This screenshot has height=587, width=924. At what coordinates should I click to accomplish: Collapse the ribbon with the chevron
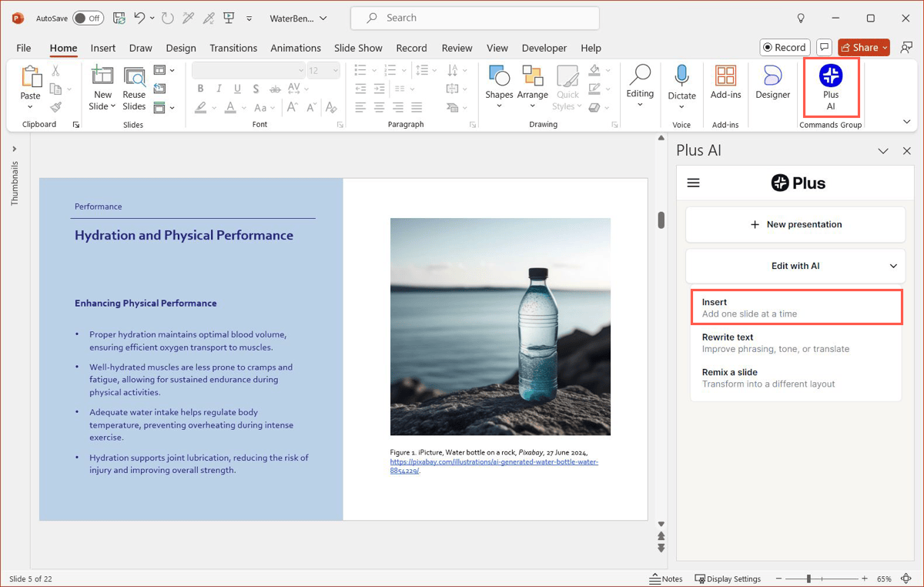click(907, 122)
